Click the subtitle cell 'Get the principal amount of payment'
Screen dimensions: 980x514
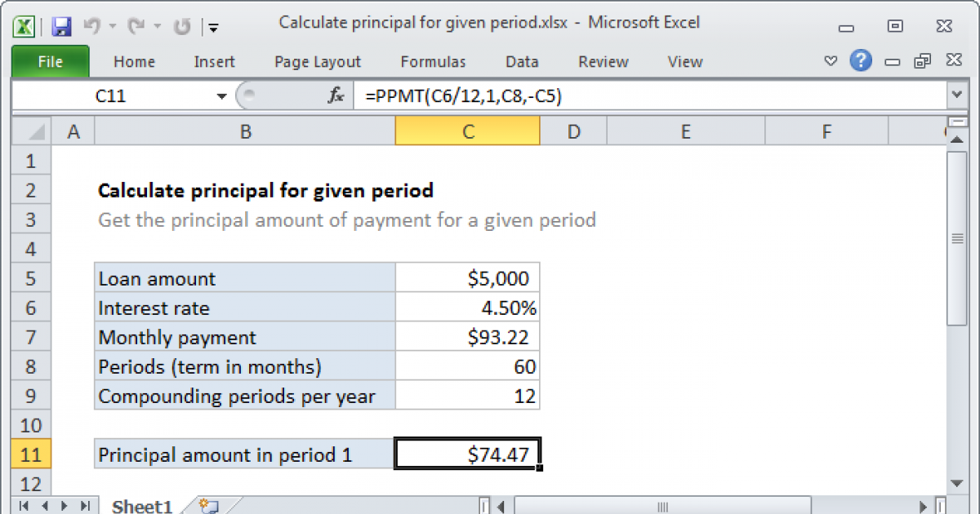(347, 219)
